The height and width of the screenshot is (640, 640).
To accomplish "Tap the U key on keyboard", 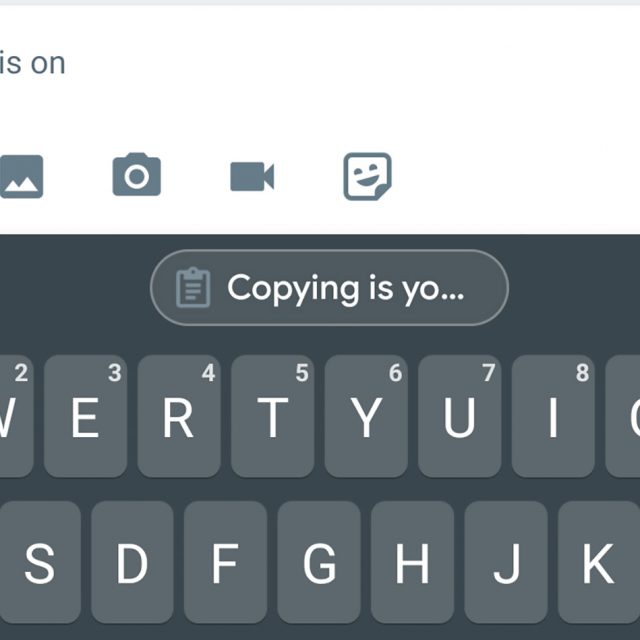I will [x=460, y=416].
